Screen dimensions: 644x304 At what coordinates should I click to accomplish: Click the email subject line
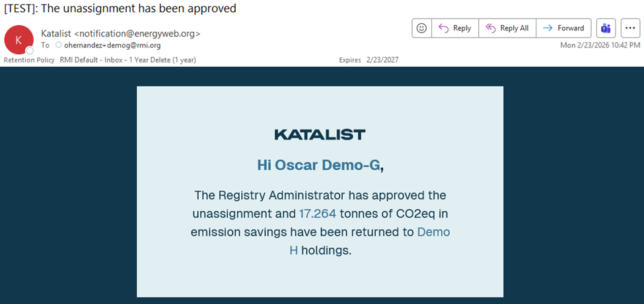pyautogui.click(x=120, y=9)
